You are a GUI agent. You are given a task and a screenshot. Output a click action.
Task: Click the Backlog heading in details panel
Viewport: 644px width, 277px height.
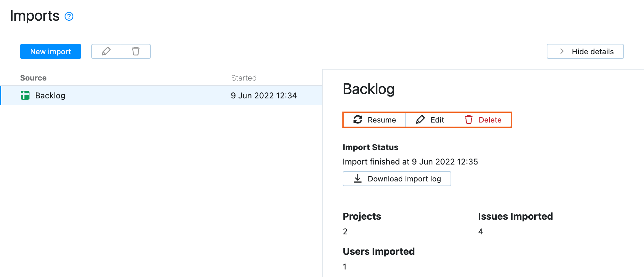tap(369, 89)
